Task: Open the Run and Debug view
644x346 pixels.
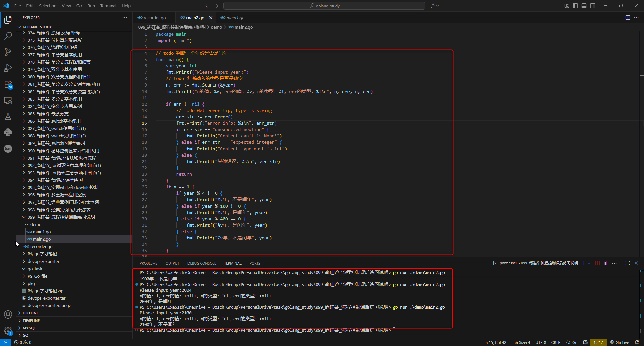Action: [8, 68]
